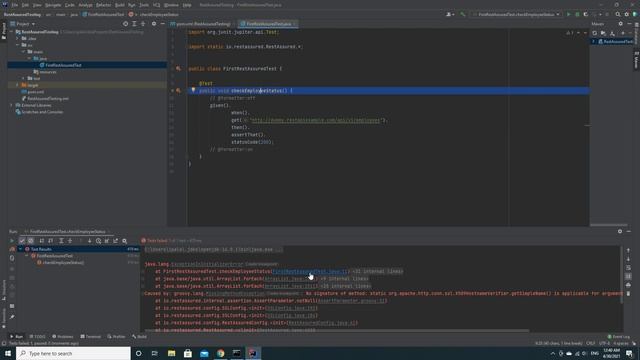The width and height of the screenshot is (640, 360).
Task: Expand the .idea folder in the project tree
Action: click(x=18, y=38)
